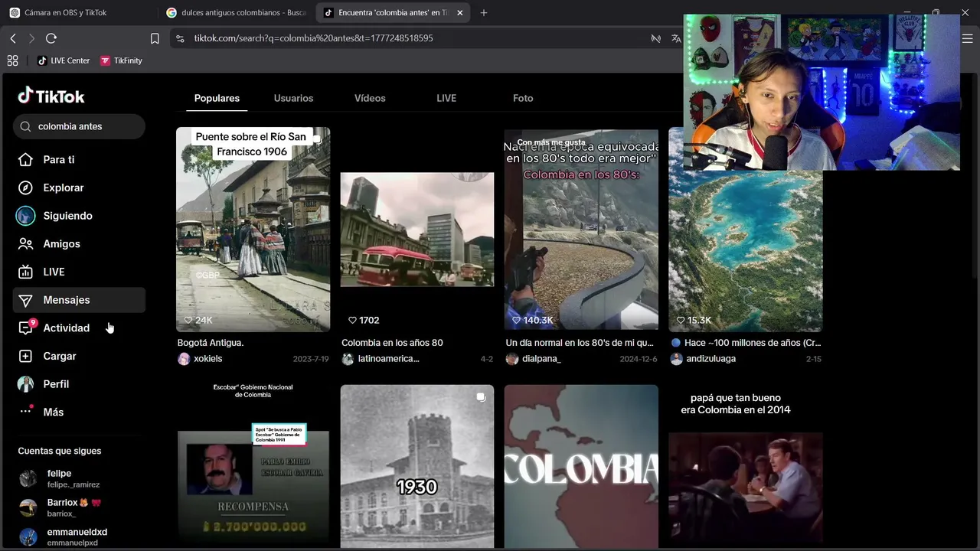Open latinoamerica... user profile
980x551 pixels.
[381, 359]
